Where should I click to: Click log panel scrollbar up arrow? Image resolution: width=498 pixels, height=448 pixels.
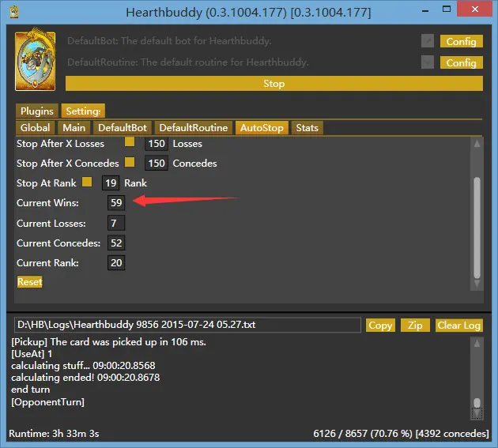click(477, 343)
